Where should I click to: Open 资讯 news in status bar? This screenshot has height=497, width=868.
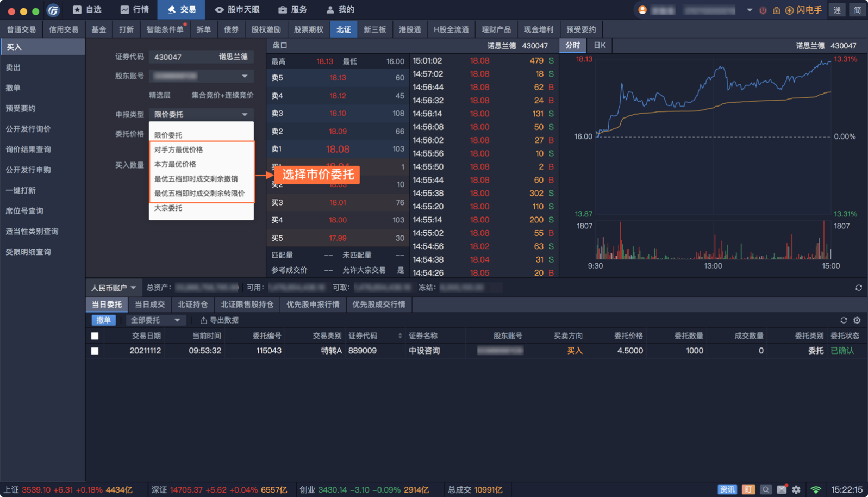coord(727,490)
